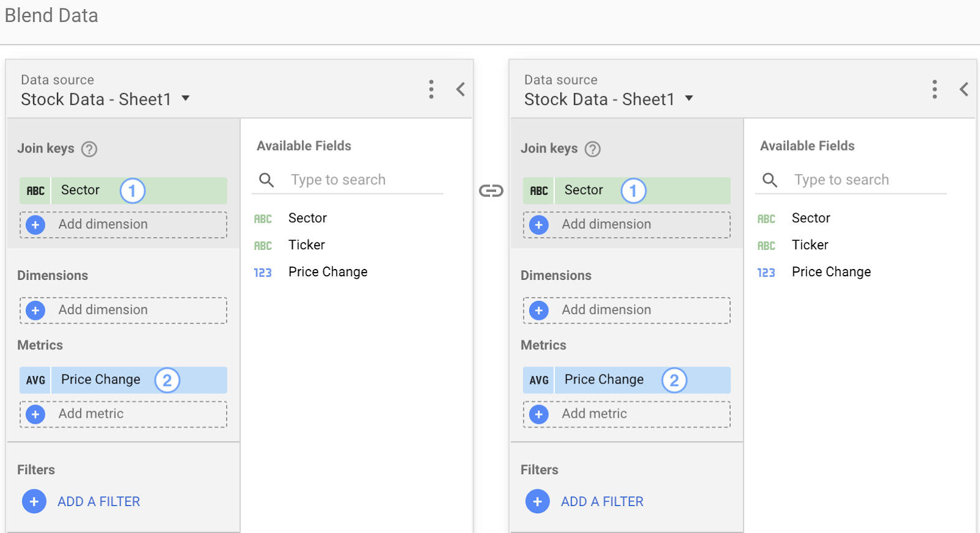Click the Join keys help icon in right panel

[592, 149]
